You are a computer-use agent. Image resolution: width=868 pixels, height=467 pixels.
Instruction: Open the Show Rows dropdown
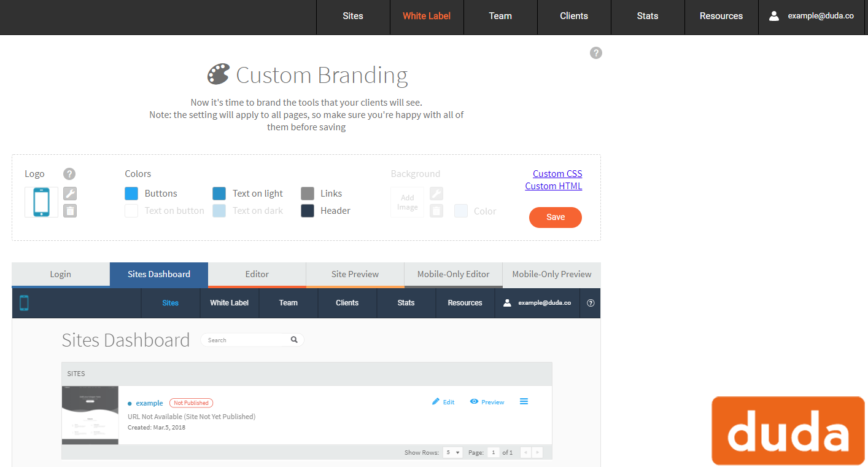454,452
